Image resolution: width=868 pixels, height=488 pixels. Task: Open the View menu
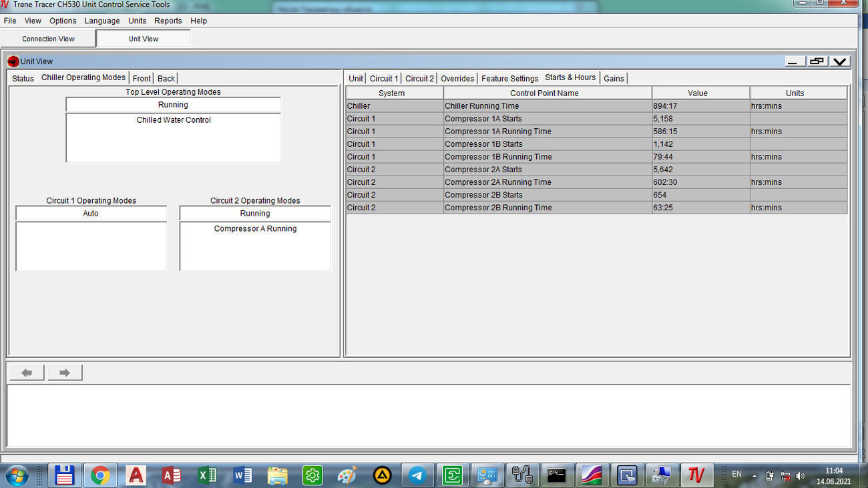click(33, 21)
